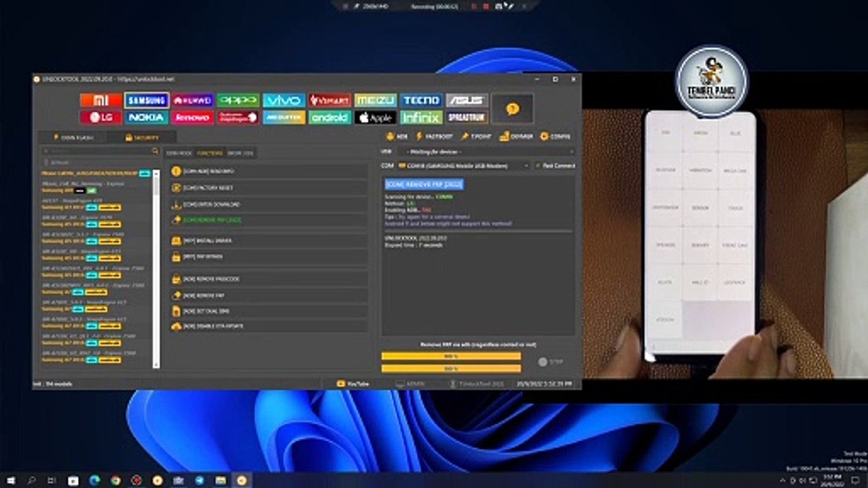Expand the USB 'Waiting for devices' dropdown
868x488 pixels.
[x=486, y=152]
